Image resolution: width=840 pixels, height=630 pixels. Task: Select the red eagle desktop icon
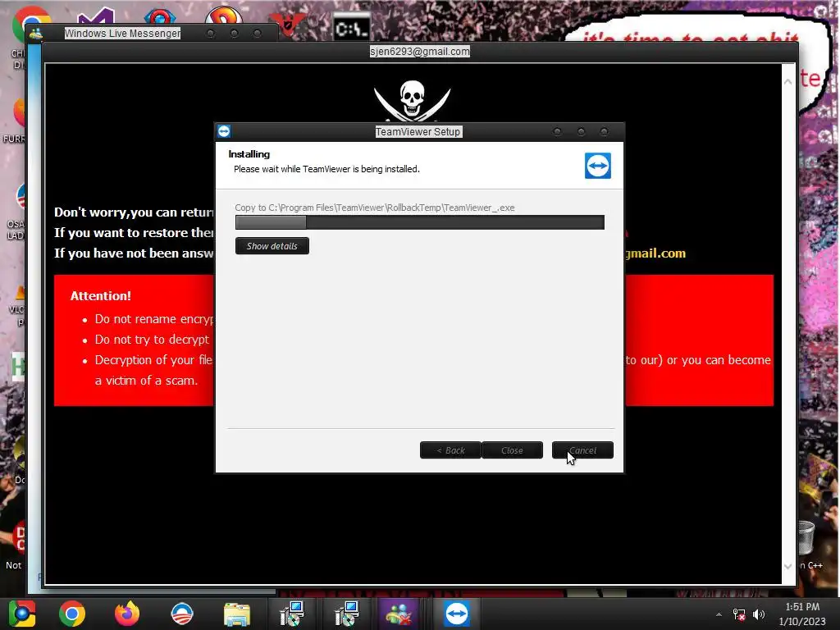[x=287, y=24]
